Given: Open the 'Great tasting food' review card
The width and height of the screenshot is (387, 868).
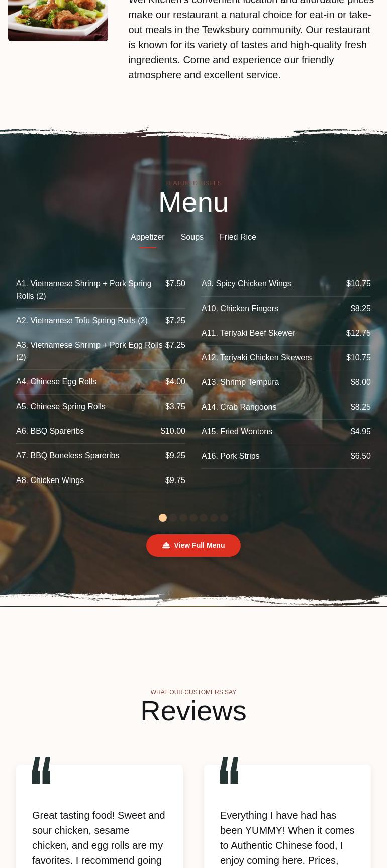Looking at the screenshot, I should [100, 816].
